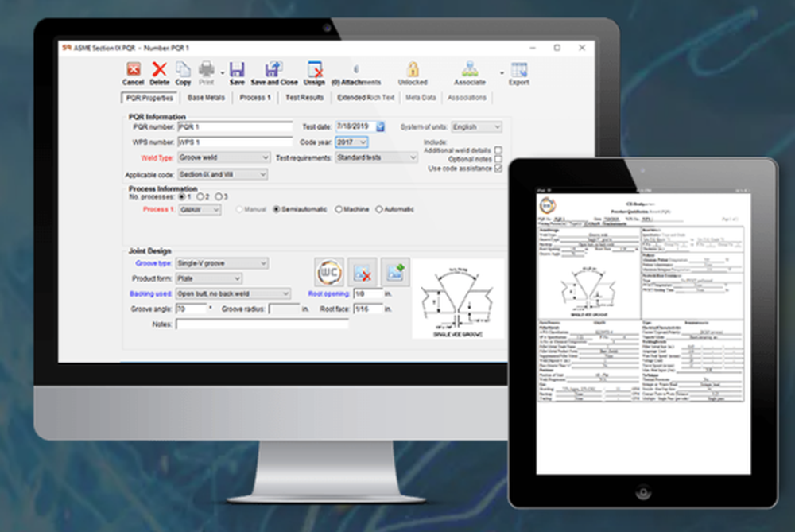The image size is (795, 532).
Task: Open the Backing used dropdown
Action: (x=233, y=293)
